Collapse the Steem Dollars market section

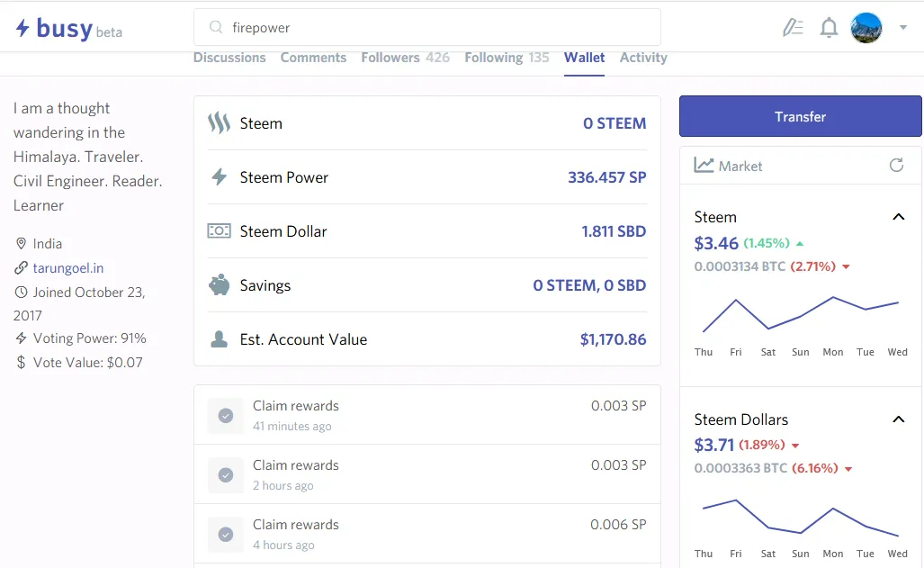point(898,419)
